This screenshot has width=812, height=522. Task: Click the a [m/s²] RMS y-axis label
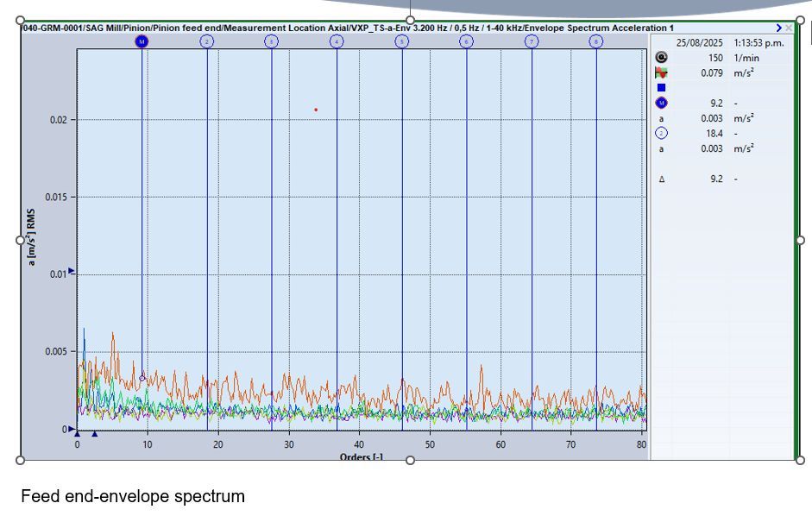32,237
